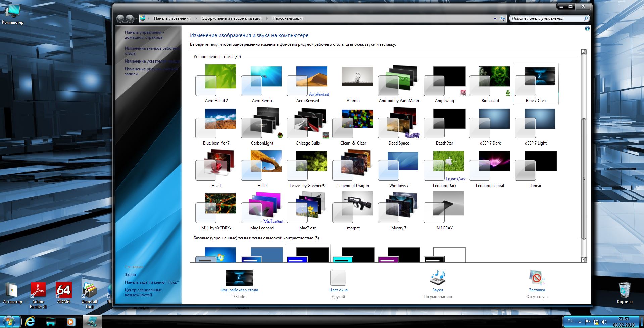Select the Dead Space theme
This screenshot has height=328, width=644.
point(399,126)
